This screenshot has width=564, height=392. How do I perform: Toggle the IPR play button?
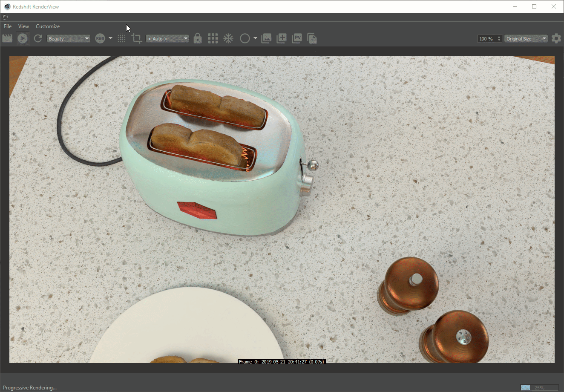click(23, 38)
